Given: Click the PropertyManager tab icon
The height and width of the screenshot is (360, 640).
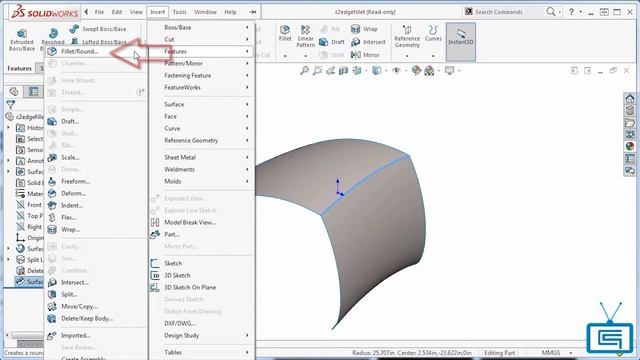Looking at the screenshot, I should tap(33, 91).
